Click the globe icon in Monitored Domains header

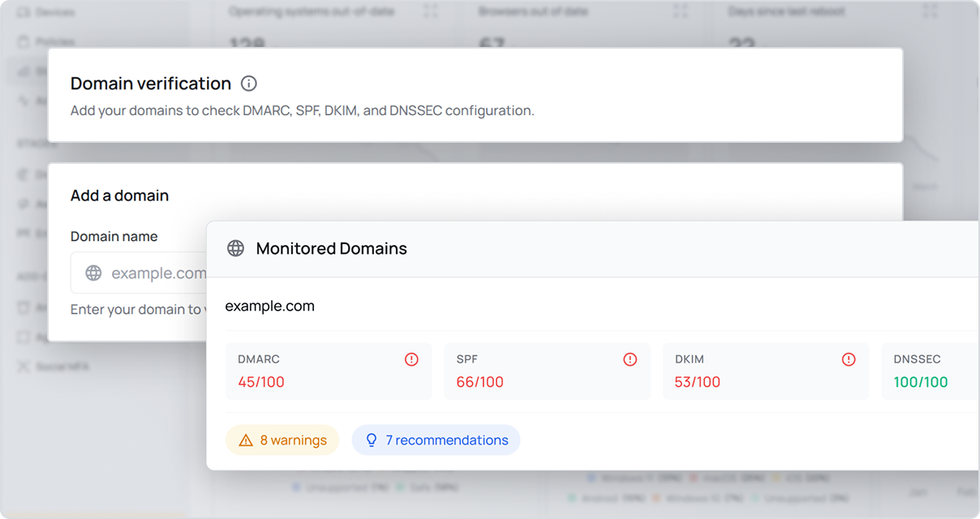click(x=235, y=248)
